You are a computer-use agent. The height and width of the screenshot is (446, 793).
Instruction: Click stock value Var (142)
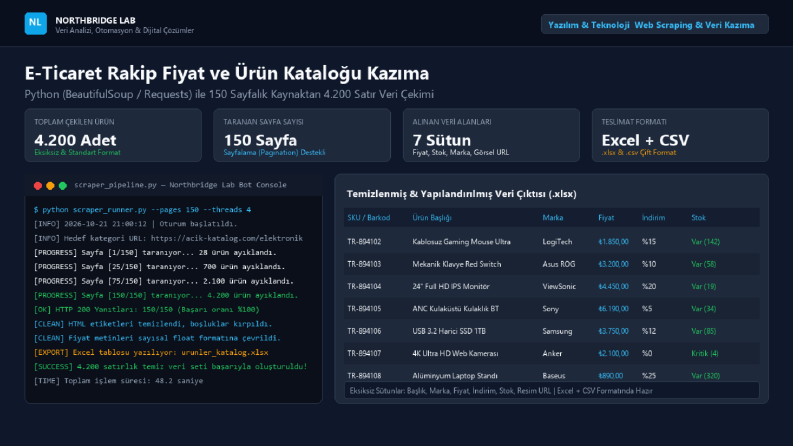click(x=706, y=242)
